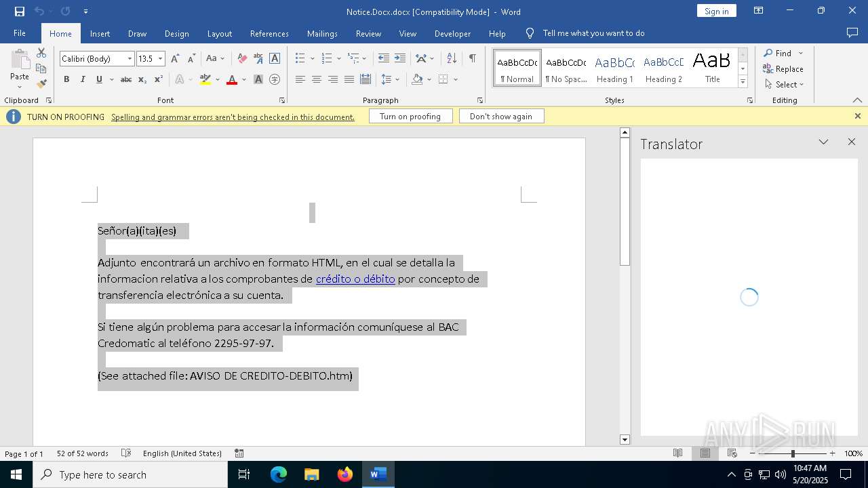The width and height of the screenshot is (868, 488).
Task: Align text right
Action: pyautogui.click(x=332, y=79)
